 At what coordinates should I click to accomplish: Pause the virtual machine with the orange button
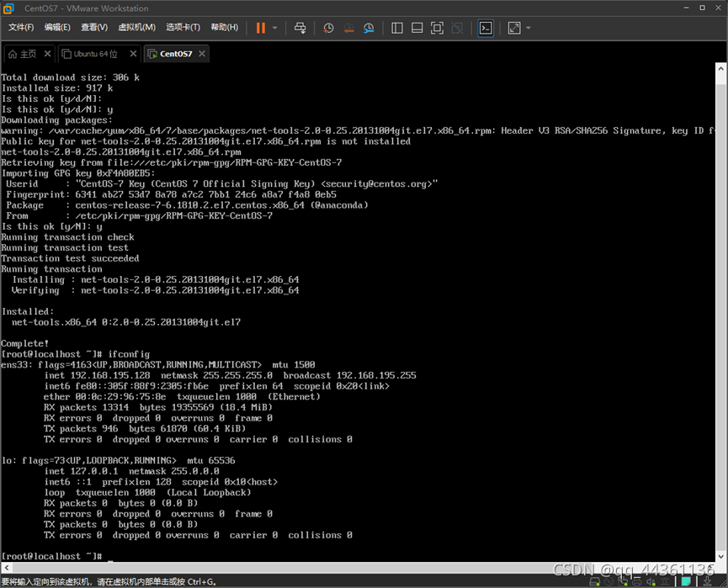click(260, 28)
